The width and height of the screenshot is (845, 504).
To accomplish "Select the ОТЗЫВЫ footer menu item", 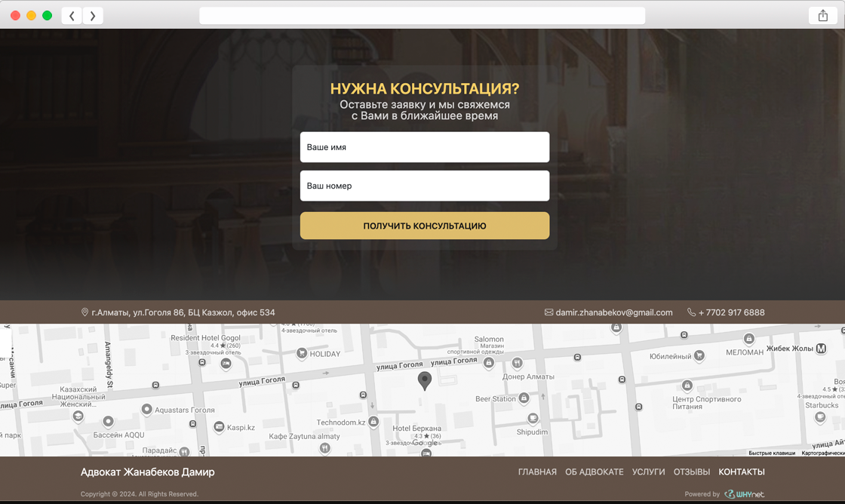I will click(692, 472).
